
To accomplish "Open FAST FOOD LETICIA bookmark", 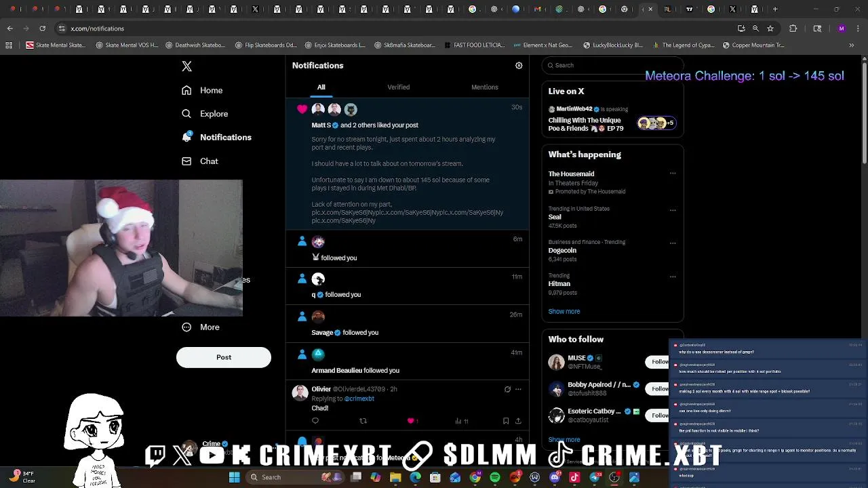I will pos(475,45).
